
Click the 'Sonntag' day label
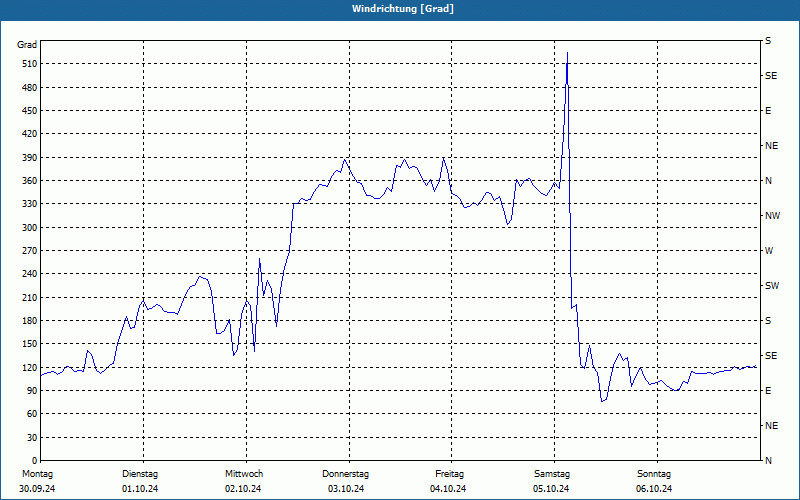click(x=654, y=474)
